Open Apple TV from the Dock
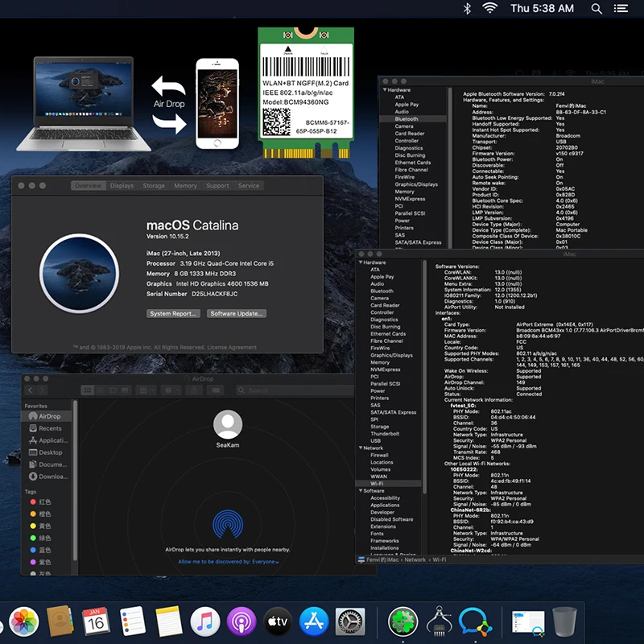 coord(278,621)
